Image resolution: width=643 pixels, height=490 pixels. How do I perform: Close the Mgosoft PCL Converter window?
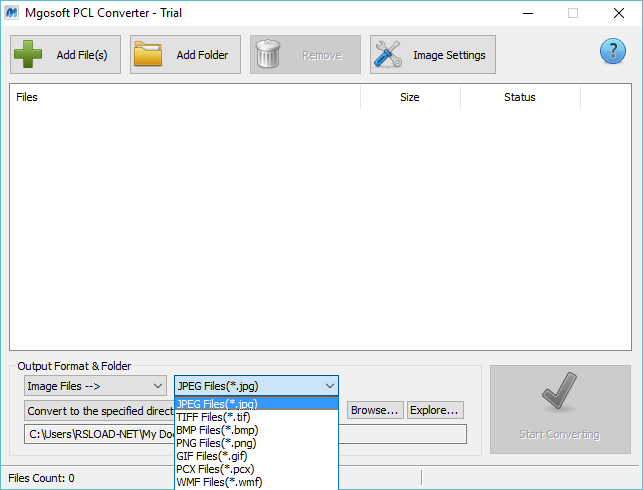(x=619, y=13)
